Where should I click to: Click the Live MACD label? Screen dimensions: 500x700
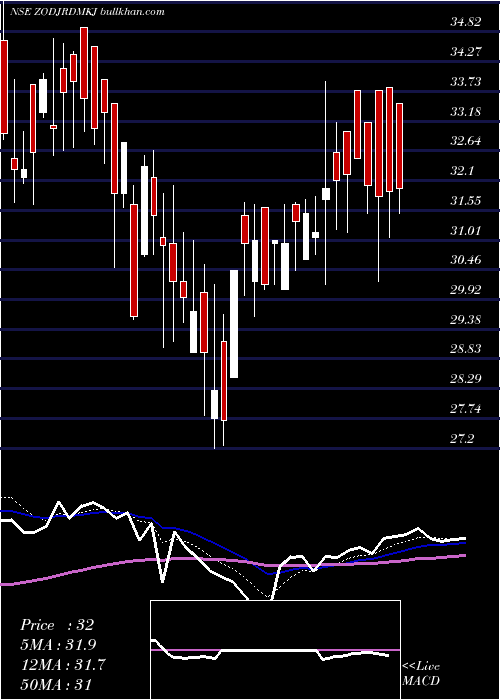(x=421, y=673)
